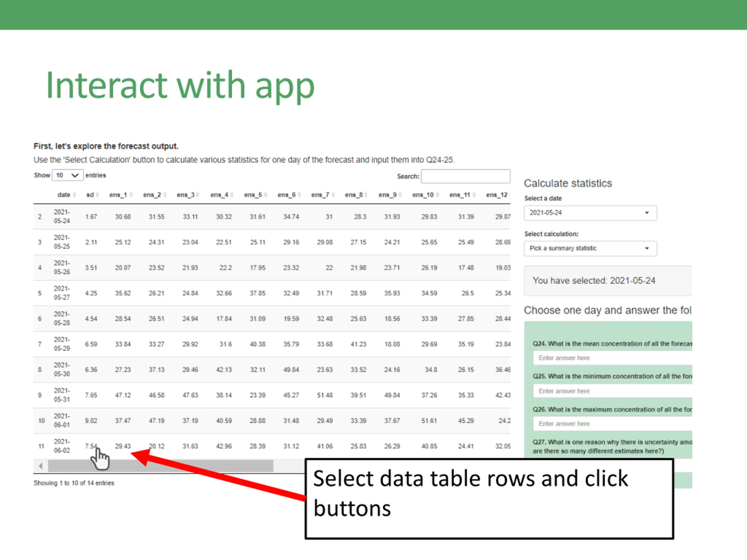Select the table row dated 2021-05-27

tap(272, 293)
